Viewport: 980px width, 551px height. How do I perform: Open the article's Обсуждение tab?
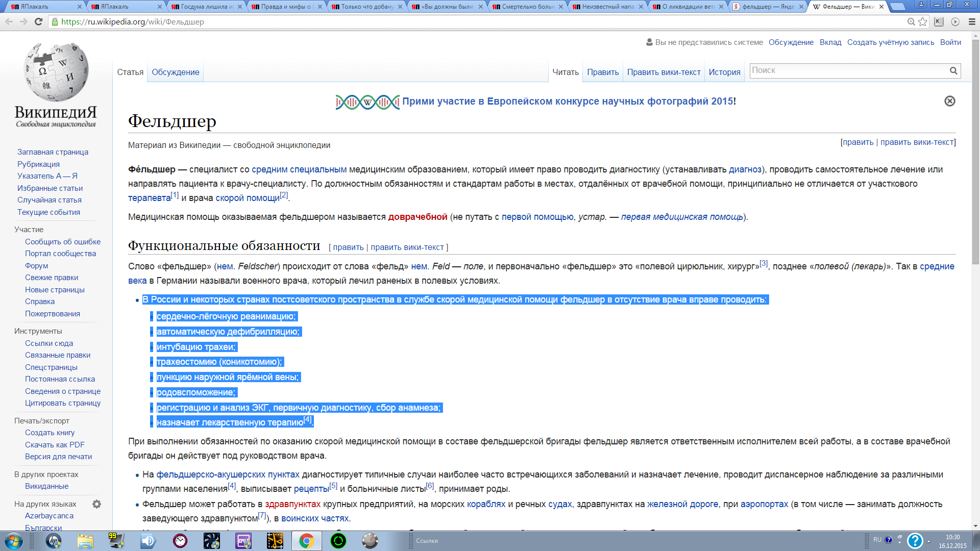click(x=176, y=72)
